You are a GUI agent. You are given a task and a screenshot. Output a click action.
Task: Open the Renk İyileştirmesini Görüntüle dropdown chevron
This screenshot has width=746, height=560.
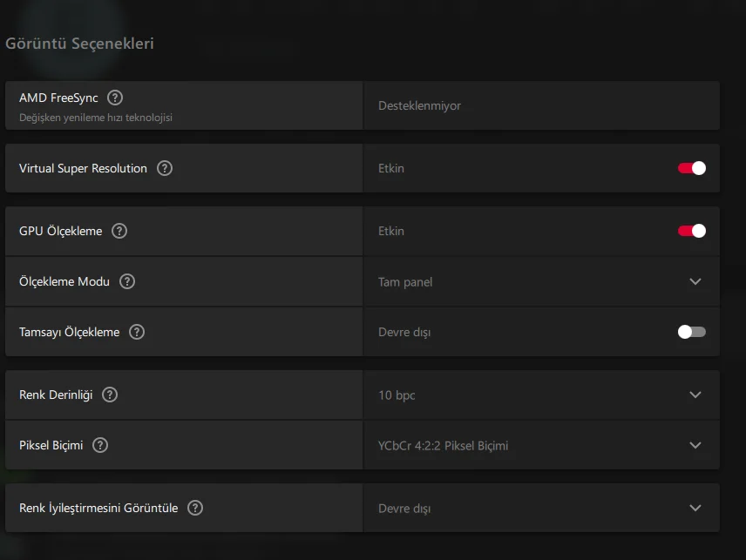point(695,508)
